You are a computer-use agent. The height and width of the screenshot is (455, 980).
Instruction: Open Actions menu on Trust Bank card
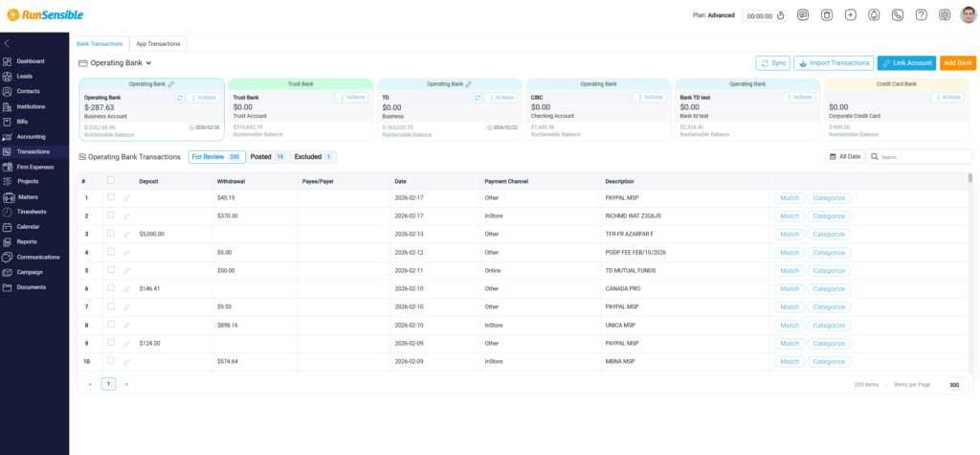point(351,98)
